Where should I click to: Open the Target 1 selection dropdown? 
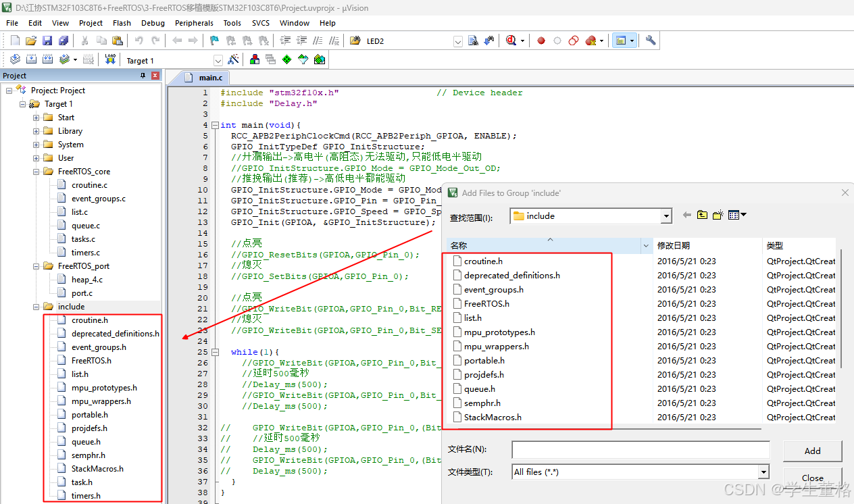click(218, 60)
